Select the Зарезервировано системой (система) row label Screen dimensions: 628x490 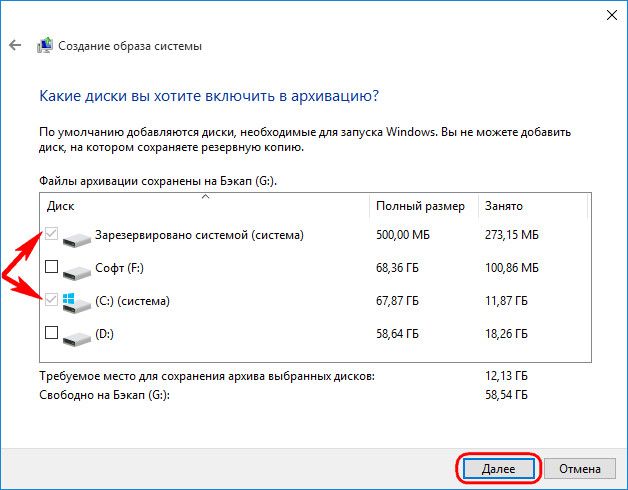point(199,235)
